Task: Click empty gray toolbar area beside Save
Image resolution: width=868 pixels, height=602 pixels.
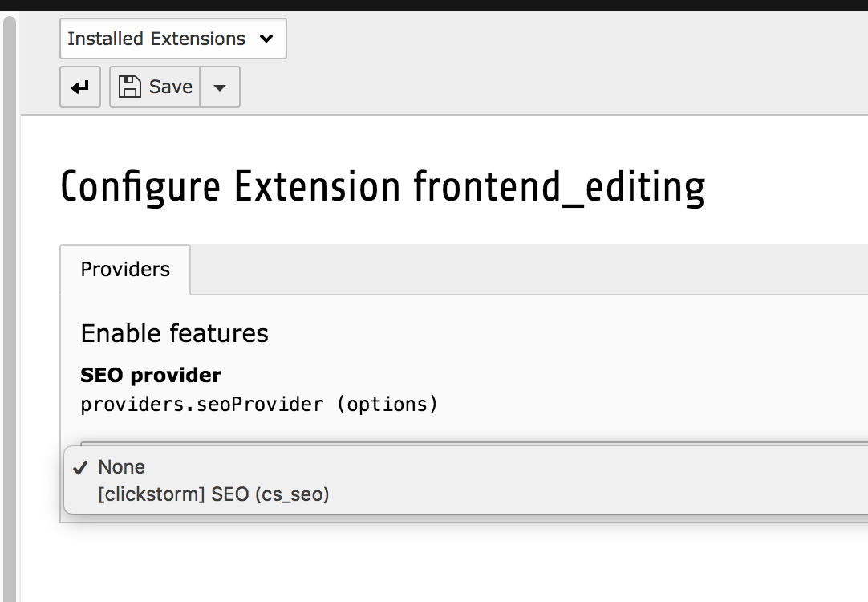Action: pyautogui.click(x=554, y=87)
